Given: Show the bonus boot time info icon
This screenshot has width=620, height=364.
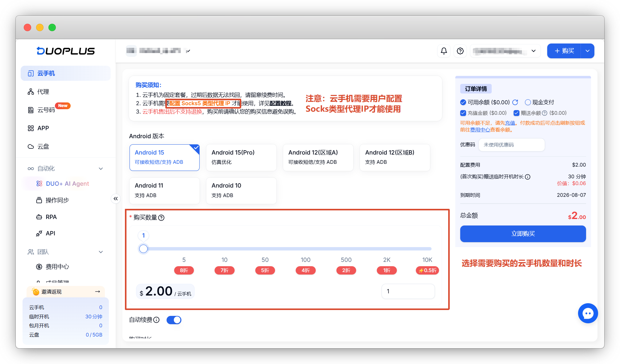Looking at the screenshot, I should 528,177.
